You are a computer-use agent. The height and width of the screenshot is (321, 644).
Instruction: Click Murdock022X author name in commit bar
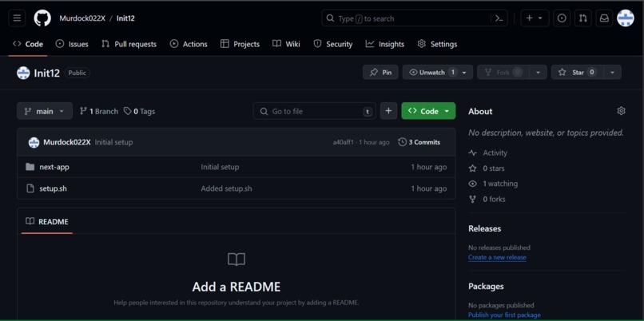tap(67, 142)
